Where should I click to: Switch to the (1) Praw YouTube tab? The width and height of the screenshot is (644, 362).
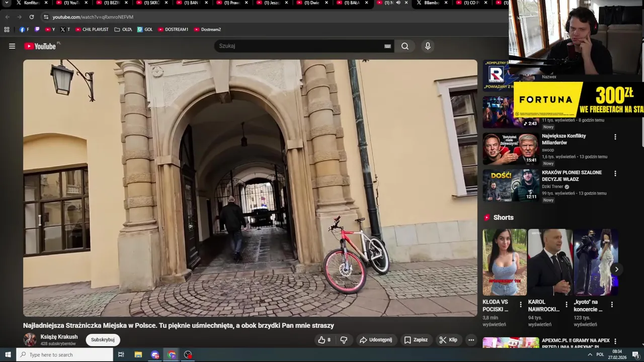coord(231,3)
